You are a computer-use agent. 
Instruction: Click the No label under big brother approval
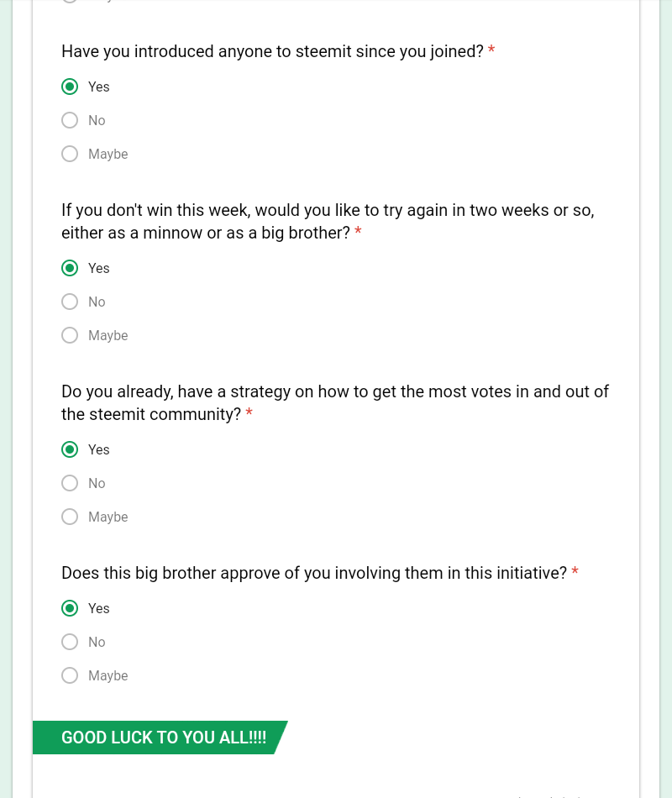(97, 642)
